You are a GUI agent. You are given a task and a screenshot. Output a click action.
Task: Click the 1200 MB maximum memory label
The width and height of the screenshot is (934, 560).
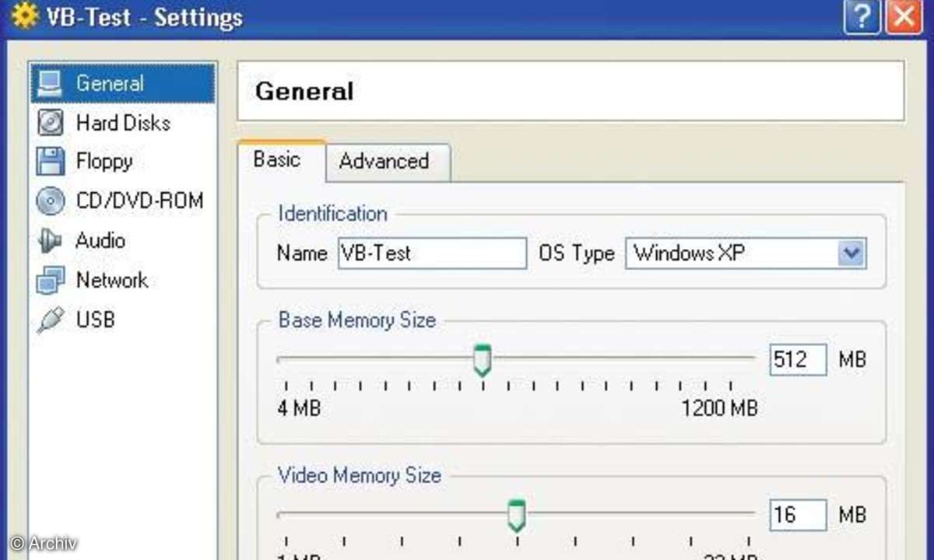tap(720, 408)
